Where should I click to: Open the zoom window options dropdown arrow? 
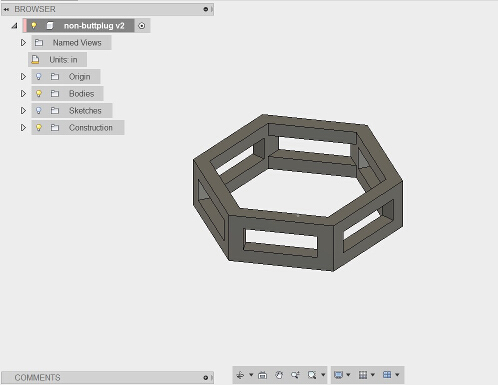tap(323, 375)
